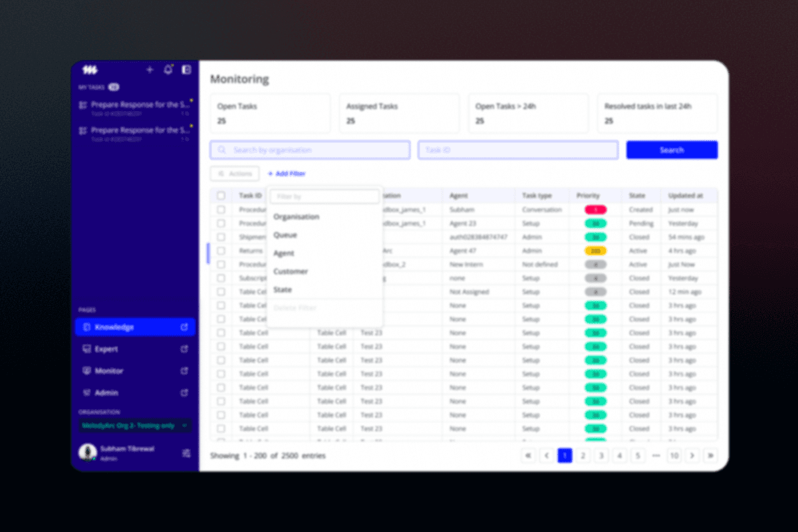Click the Open Tasks > 24h card
Image resolution: width=798 pixels, height=532 pixels.
click(x=529, y=113)
